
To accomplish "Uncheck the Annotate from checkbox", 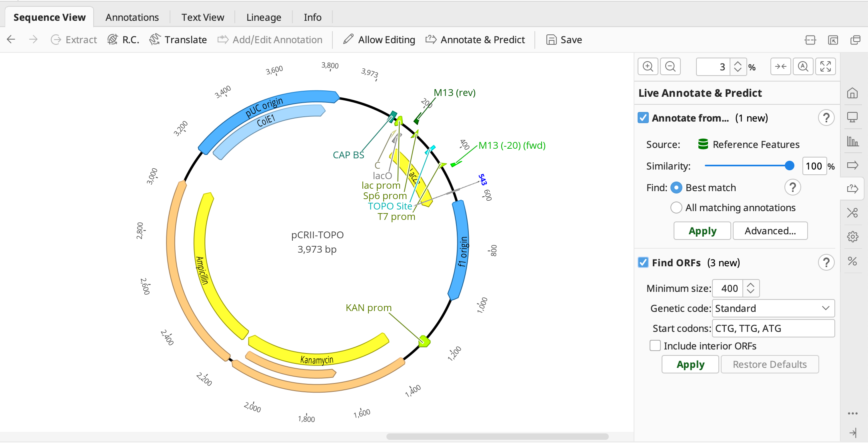I will [x=643, y=118].
